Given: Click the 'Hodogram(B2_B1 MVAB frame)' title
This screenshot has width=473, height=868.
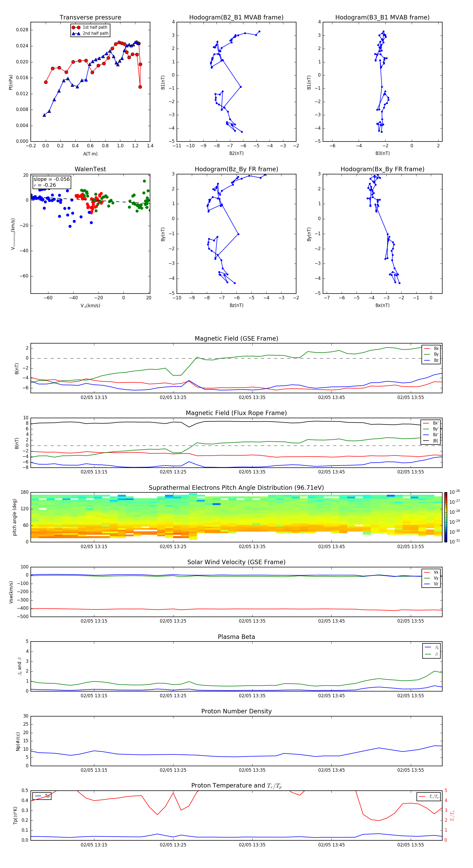Looking at the screenshot, I should tap(236, 18).
